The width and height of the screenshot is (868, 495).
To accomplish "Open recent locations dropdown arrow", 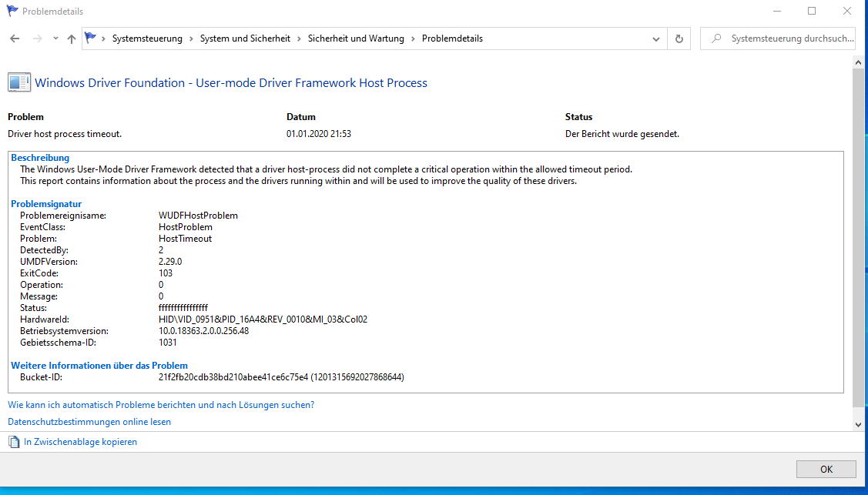I will tap(55, 38).
